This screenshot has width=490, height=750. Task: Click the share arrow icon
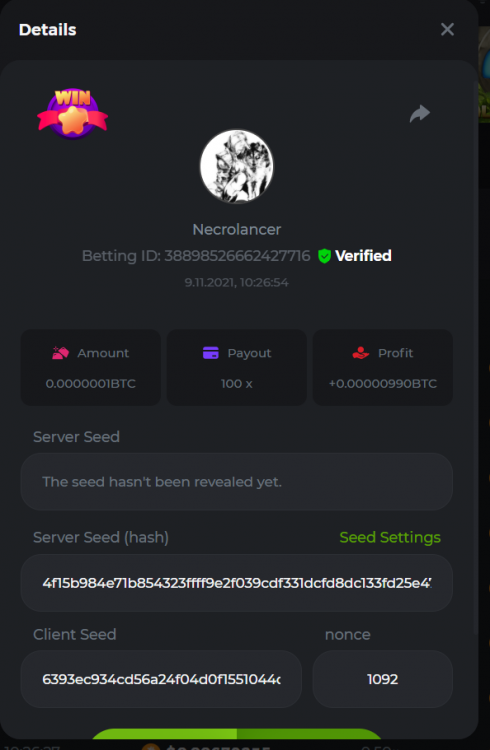pyautogui.click(x=420, y=113)
